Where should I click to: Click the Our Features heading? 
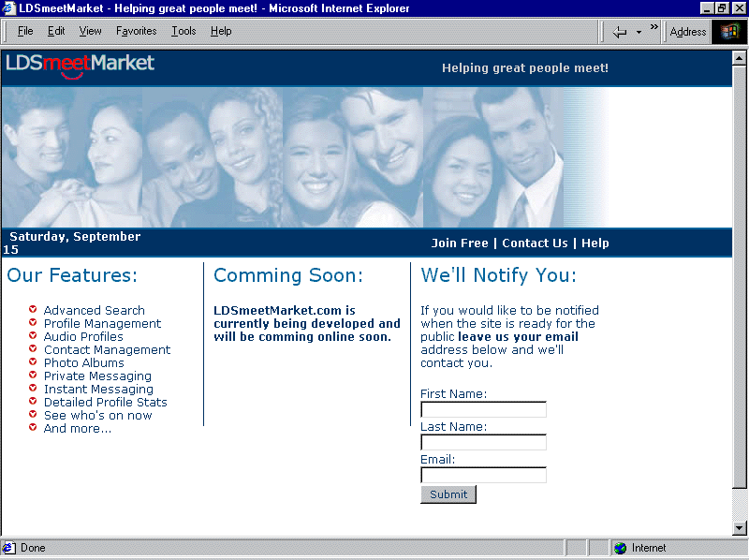pyautogui.click(x=72, y=275)
